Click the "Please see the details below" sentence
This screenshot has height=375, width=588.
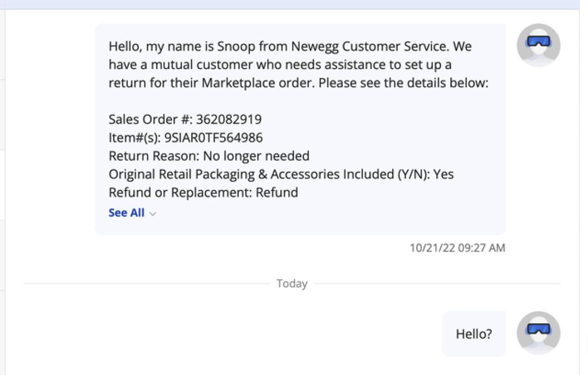point(403,83)
